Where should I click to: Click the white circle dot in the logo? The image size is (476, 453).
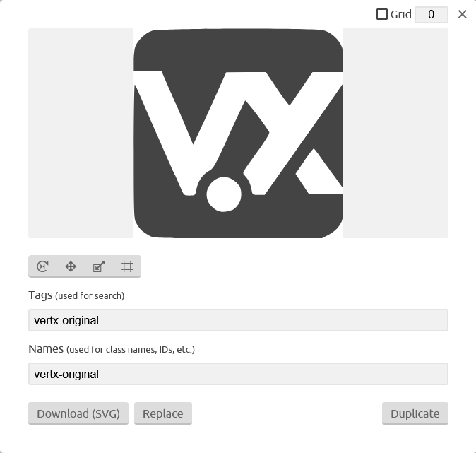[x=224, y=194]
